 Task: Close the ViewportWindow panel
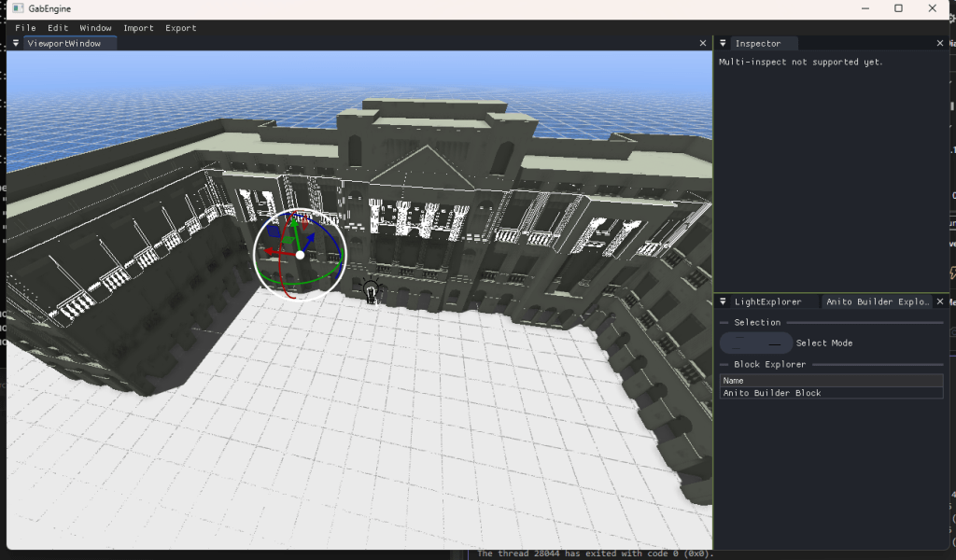703,43
